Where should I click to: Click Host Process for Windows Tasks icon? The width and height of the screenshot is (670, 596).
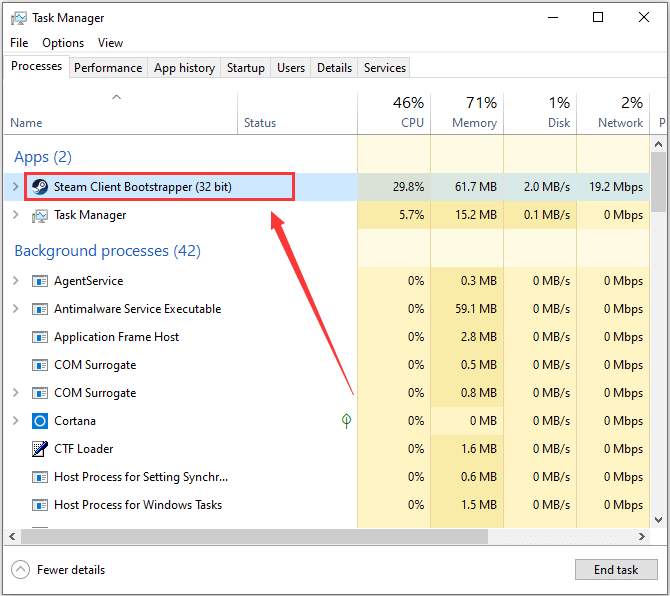pyautogui.click(x=40, y=505)
